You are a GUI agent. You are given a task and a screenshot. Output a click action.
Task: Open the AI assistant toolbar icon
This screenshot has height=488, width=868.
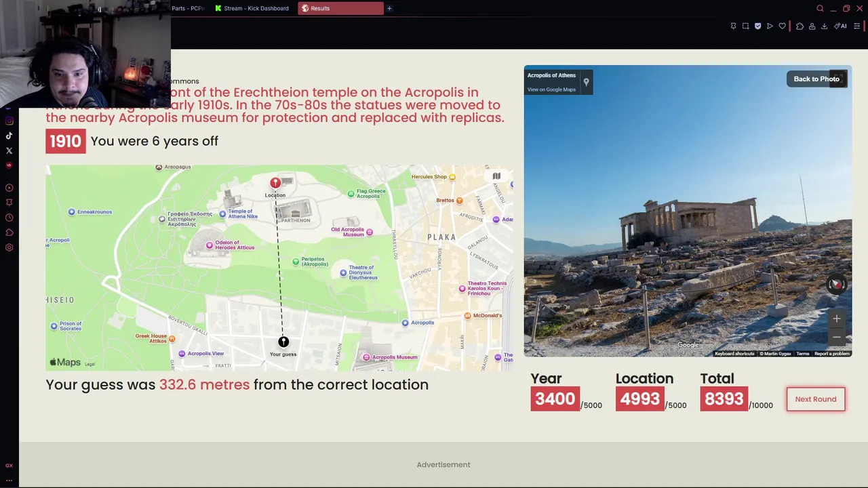[840, 26]
